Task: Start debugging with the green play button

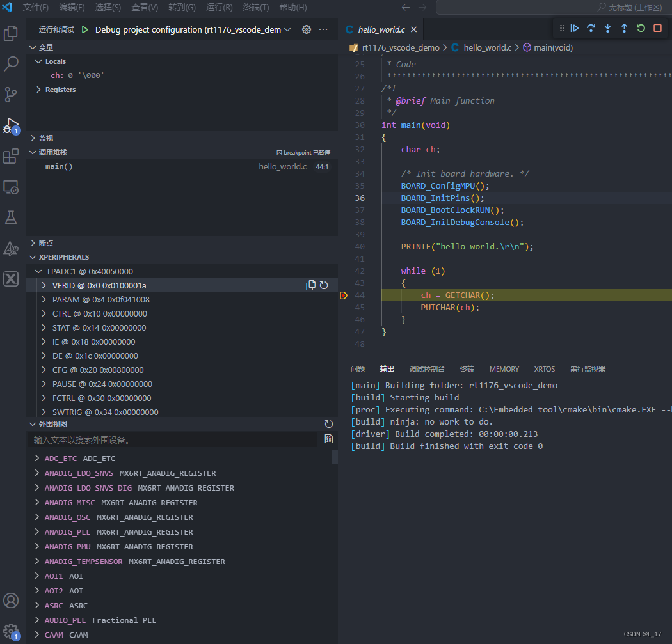Action: coord(85,29)
